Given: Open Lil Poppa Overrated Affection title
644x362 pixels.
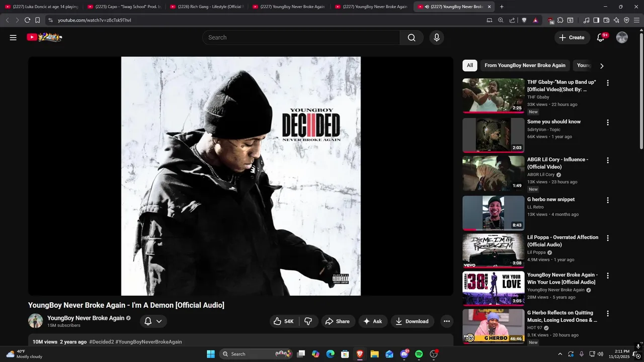Looking at the screenshot, I should [562, 241].
